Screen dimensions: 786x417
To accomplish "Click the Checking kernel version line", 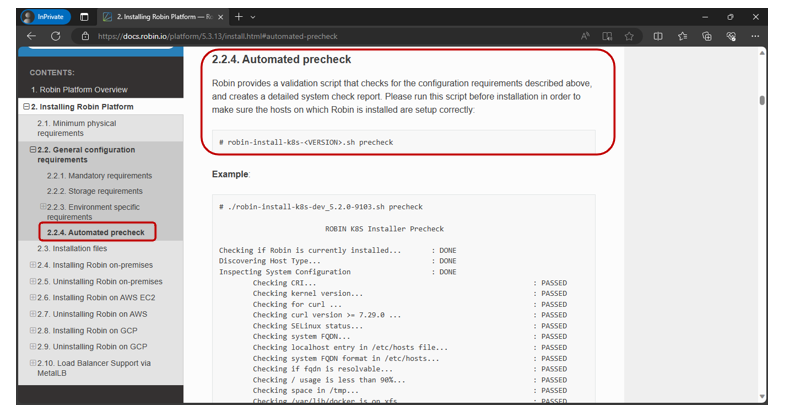I will pos(308,294).
